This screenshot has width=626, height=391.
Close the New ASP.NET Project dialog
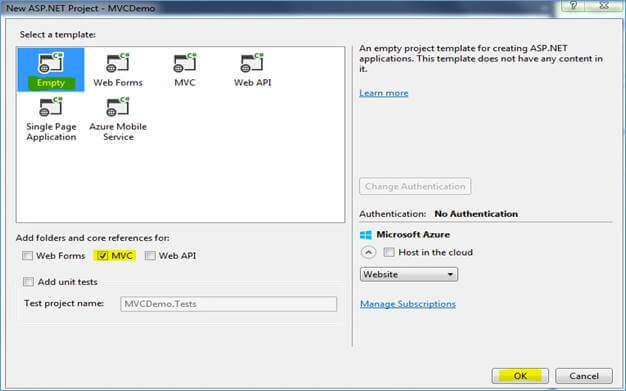coord(604,6)
